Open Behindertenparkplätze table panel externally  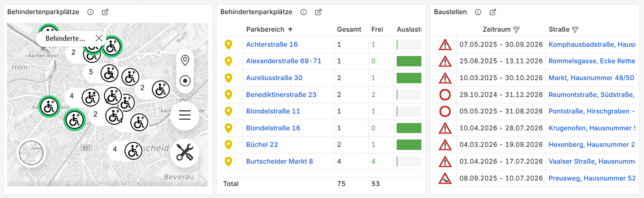pos(318,12)
